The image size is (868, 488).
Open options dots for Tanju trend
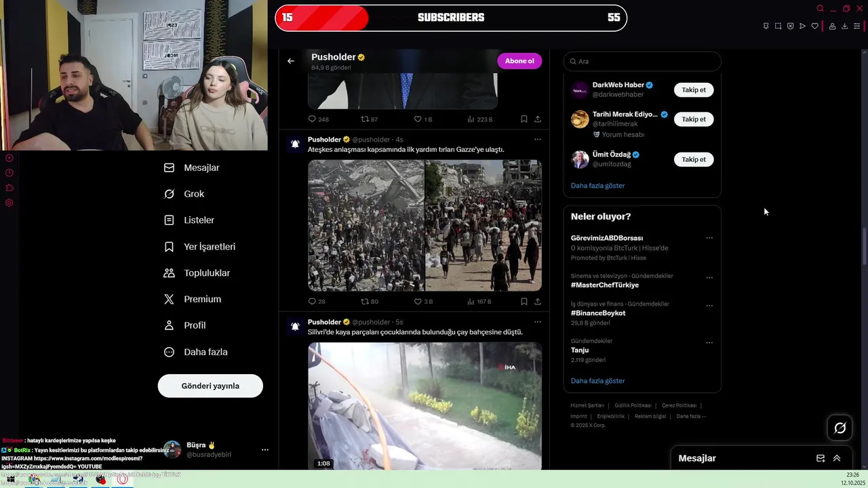[x=709, y=342]
